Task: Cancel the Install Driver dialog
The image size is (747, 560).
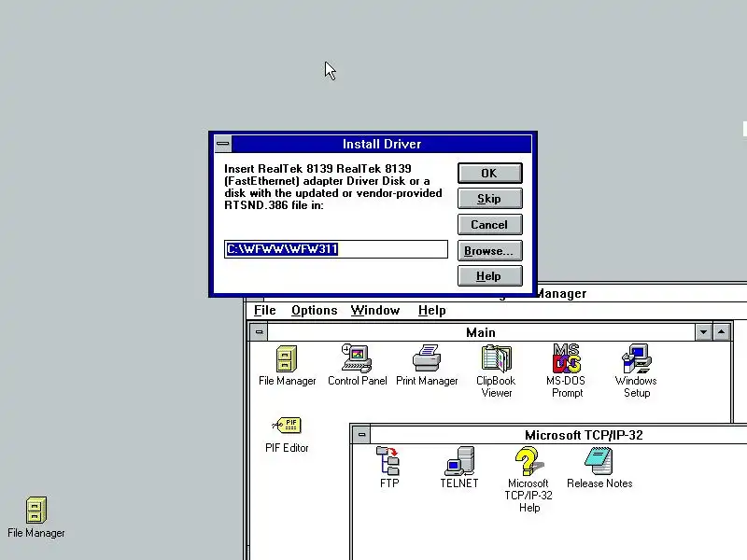Action: pos(489,224)
